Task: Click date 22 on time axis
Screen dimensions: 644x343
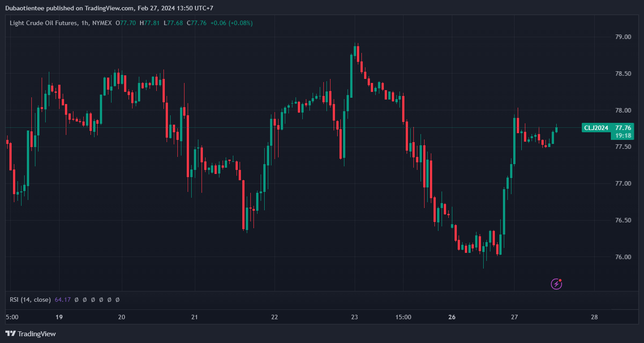Action: [275, 317]
